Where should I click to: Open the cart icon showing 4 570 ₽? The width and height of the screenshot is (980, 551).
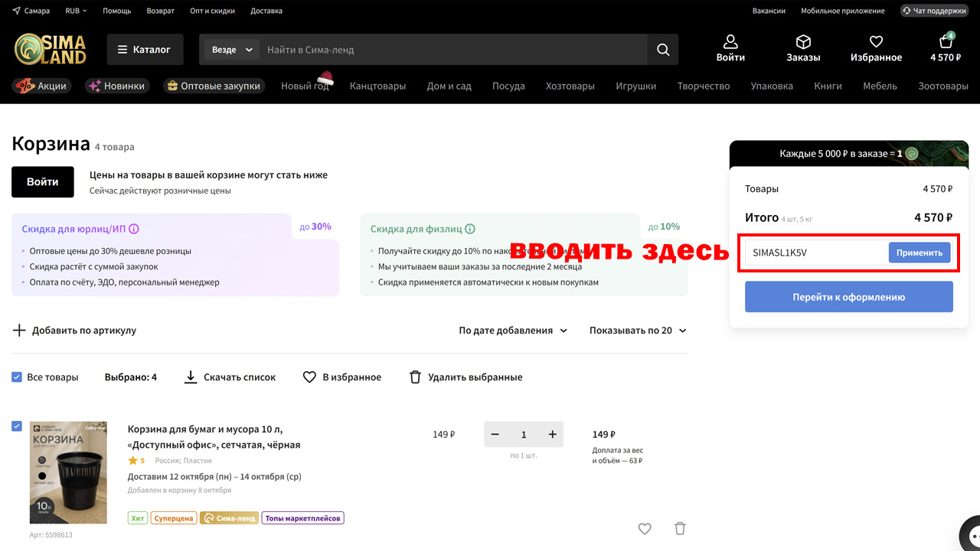click(x=946, y=42)
